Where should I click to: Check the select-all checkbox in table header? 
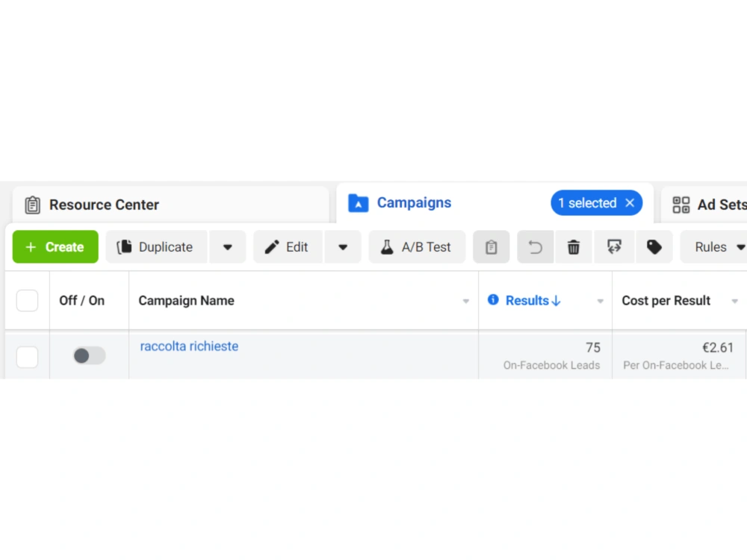coord(27,300)
